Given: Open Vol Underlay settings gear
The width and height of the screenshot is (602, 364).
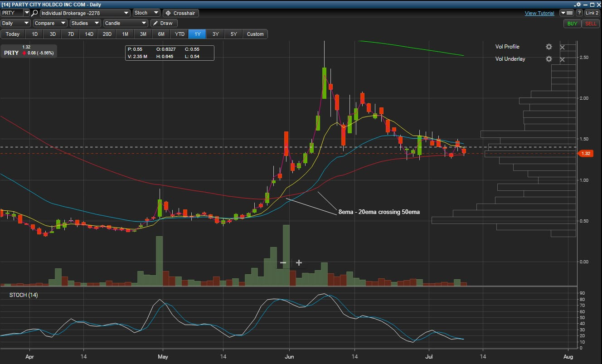Looking at the screenshot, I should click(549, 59).
